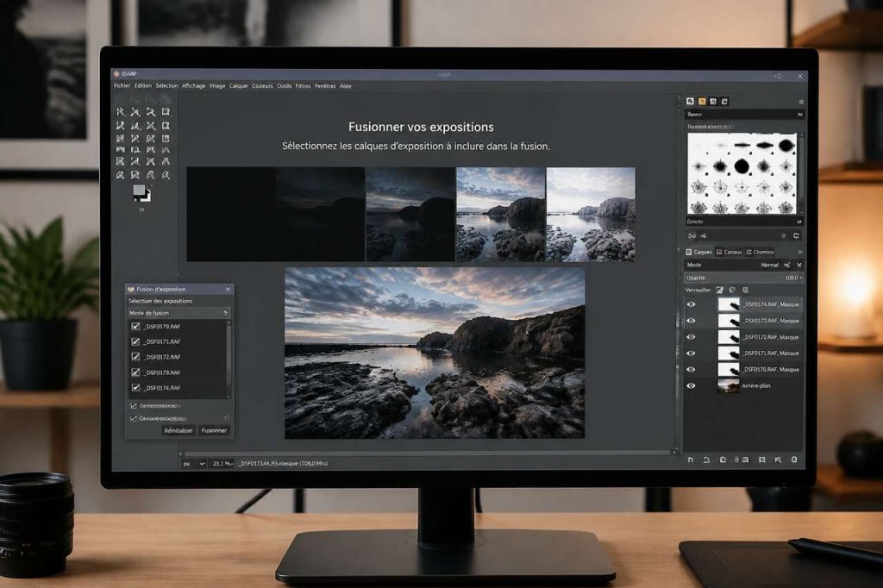Toggle the last checkbox above Réinitialiser
883x588 pixels.
pos(134,418)
